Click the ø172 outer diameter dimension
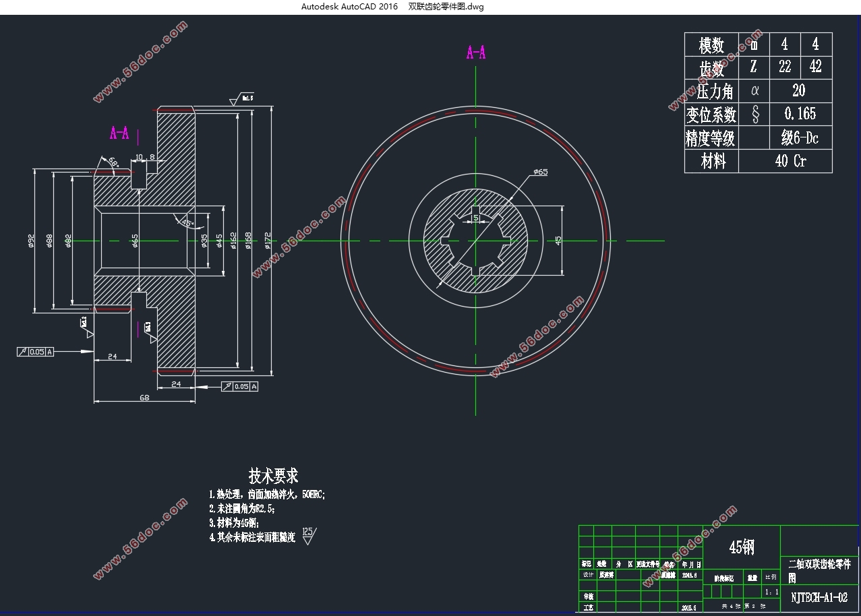The width and height of the screenshot is (861, 616). 268,241
